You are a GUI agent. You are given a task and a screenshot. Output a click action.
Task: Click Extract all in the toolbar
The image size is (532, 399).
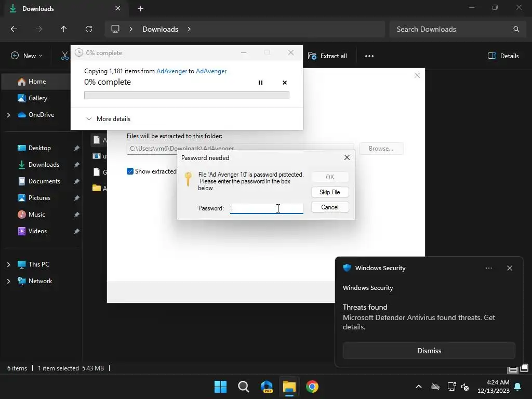tap(327, 56)
